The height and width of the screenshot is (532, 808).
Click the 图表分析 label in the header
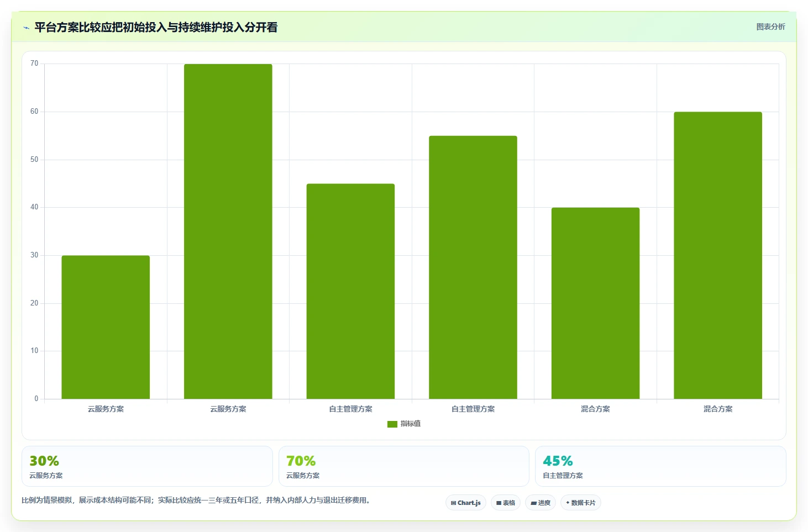[x=770, y=27]
